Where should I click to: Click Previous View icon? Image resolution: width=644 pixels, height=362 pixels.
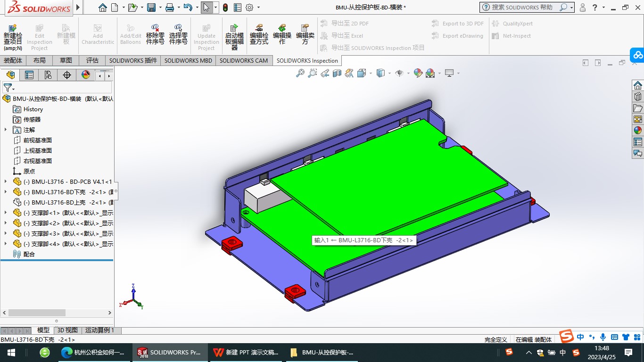(324, 73)
